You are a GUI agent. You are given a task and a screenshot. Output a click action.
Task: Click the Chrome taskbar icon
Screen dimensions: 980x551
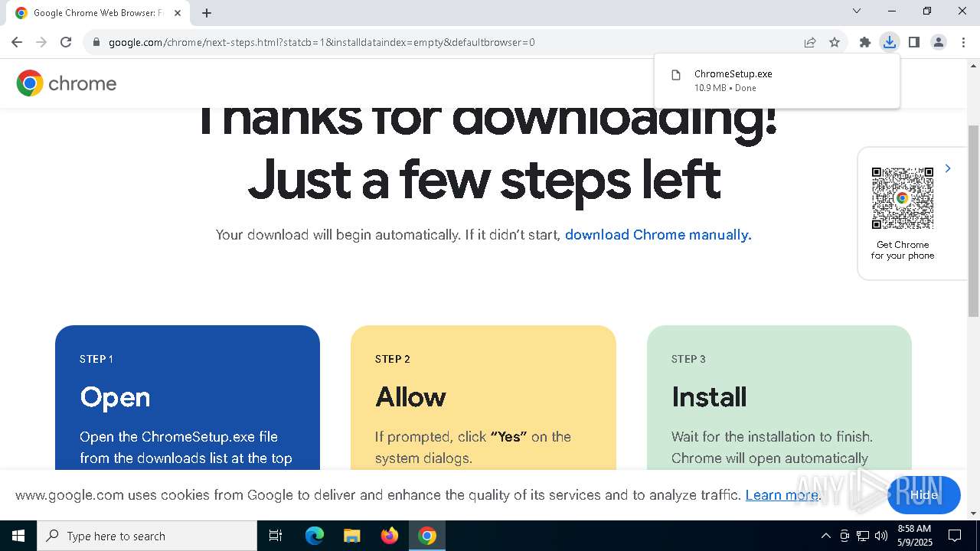click(427, 536)
